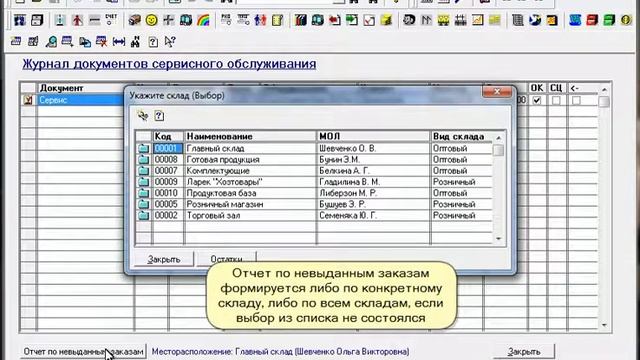Click the yellow notepad toolbar icon
This screenshot has width=640, height=360.
(277, 20)
